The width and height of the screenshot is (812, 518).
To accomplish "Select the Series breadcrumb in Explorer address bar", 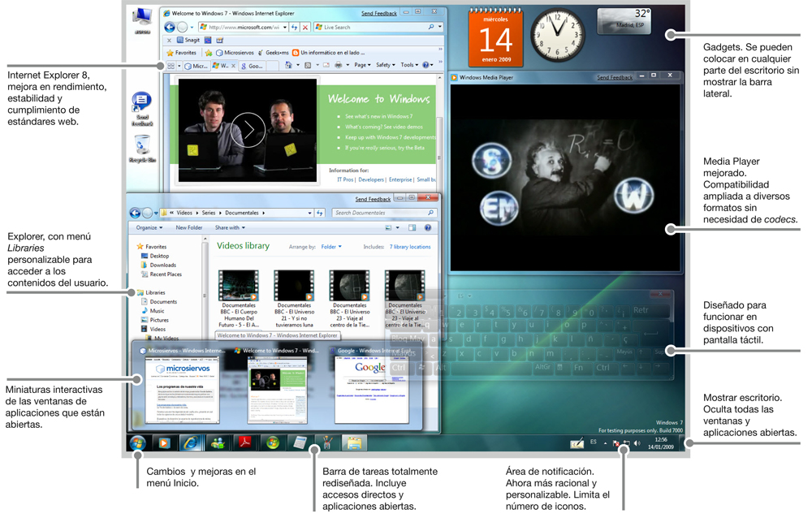I will pos(209,213).
